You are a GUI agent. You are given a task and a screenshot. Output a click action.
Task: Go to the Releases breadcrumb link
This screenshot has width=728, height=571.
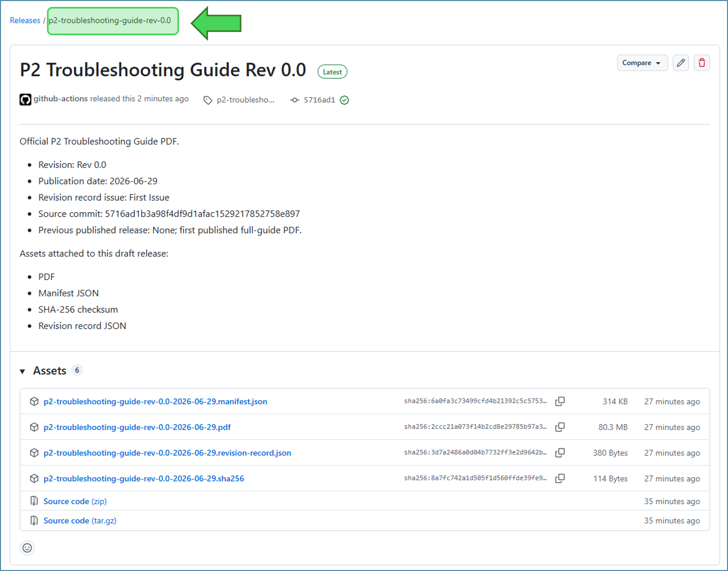[x=25, y=20]
